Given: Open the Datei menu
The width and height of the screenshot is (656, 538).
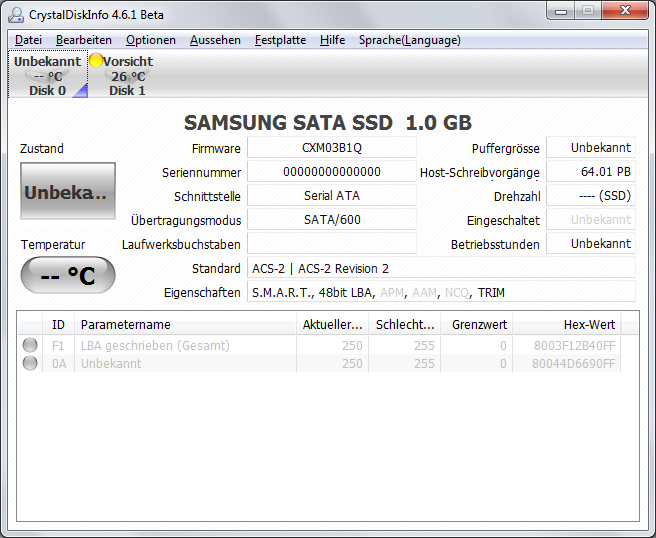Looking at the screenshot, I should pyautogui.click(x=28, y=40).
